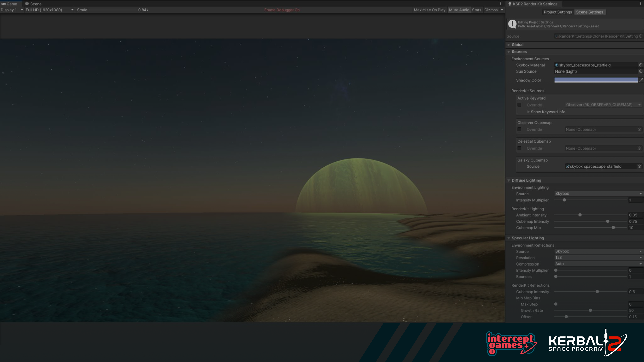The height and width of the screenshot is (362, 644).
Task: Toggle the Stats overlay
Action: [x=476, y=10]
